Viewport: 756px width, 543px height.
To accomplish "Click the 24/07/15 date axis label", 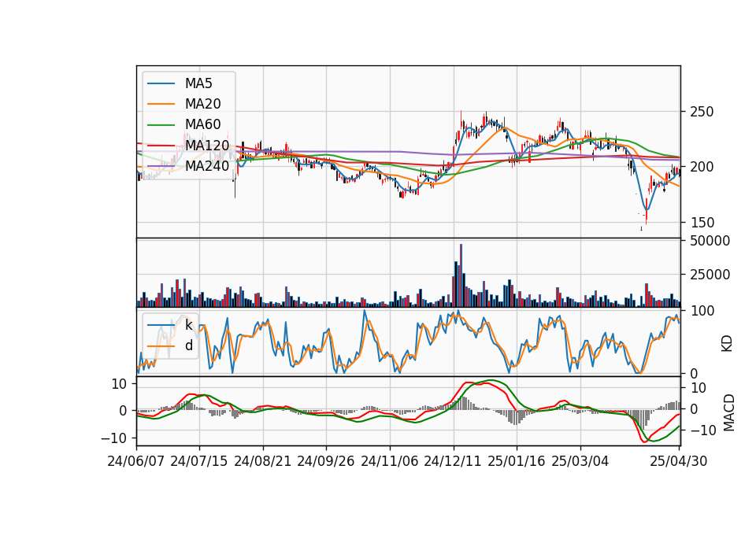I will [x=198, y=461].
